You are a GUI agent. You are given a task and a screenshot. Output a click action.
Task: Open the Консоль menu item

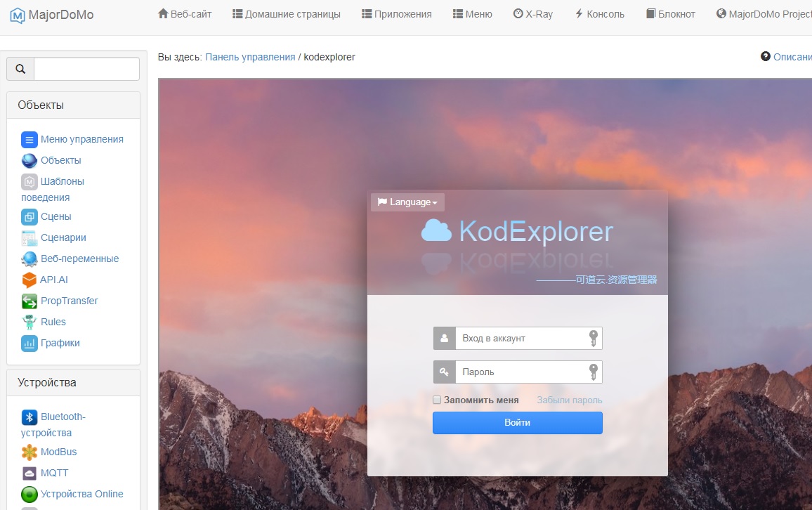click(600, 14)
